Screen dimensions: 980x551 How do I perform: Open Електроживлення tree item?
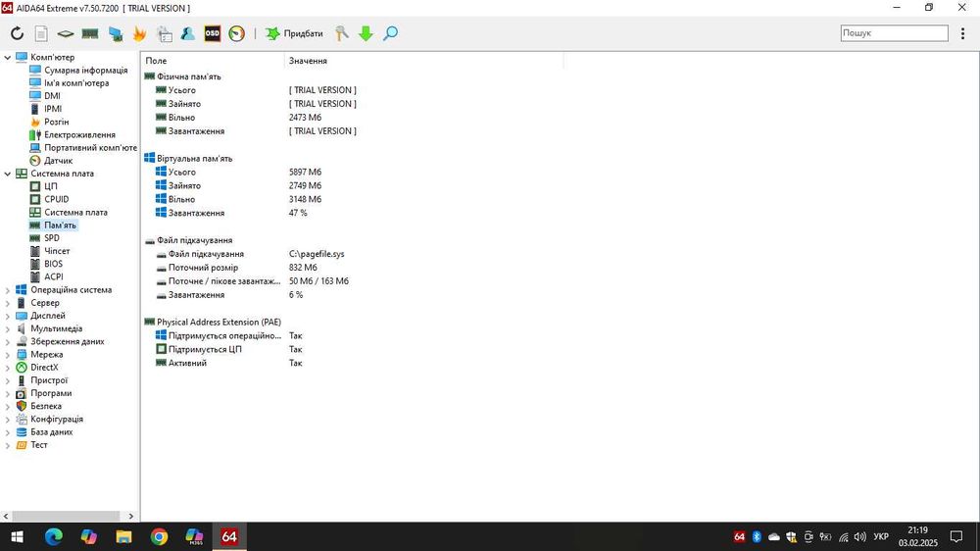[x=79, y=134]
